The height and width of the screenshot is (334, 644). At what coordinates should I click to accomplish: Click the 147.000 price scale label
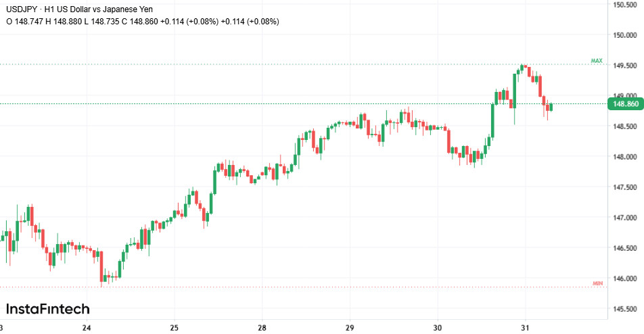tap(625, 218)
